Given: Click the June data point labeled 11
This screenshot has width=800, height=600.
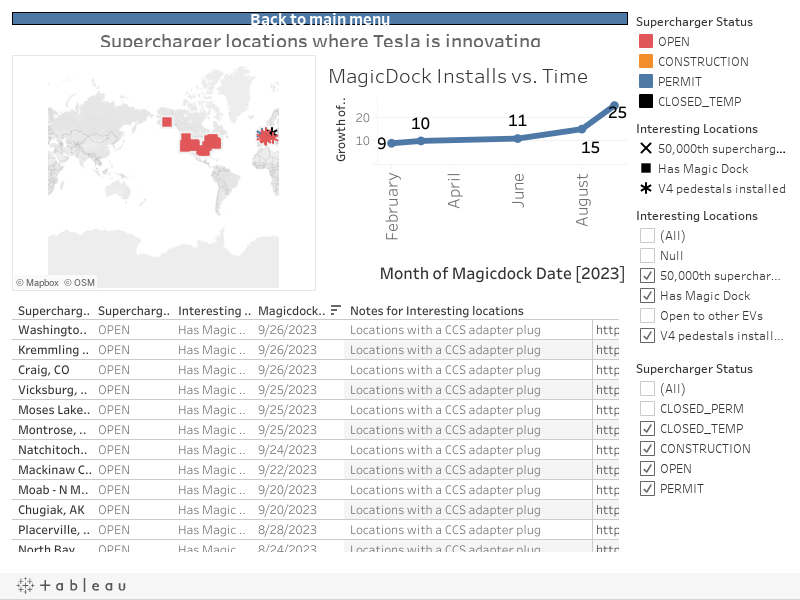Looking at the screenshot, I should 517,138.
